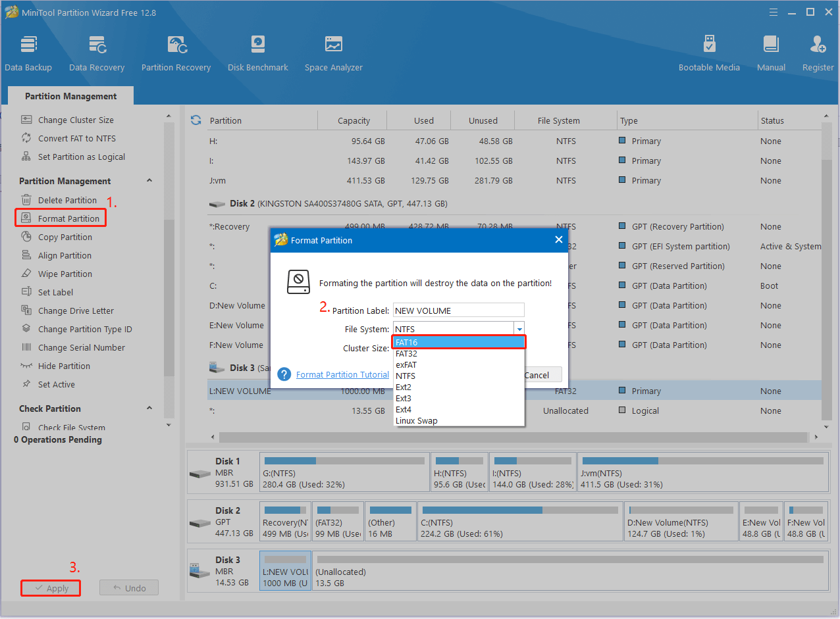
Task: Open Space Analyzer
Action: pyautogui.click(x=333, y=54)
